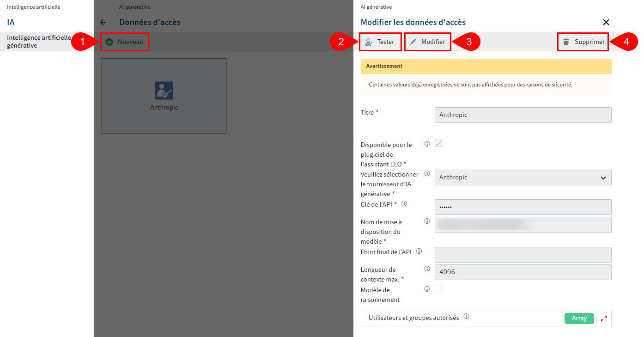Open the fournisseur d'IA générative dropdown
This screenshot has height=337, width=644.
pos(523,178)
